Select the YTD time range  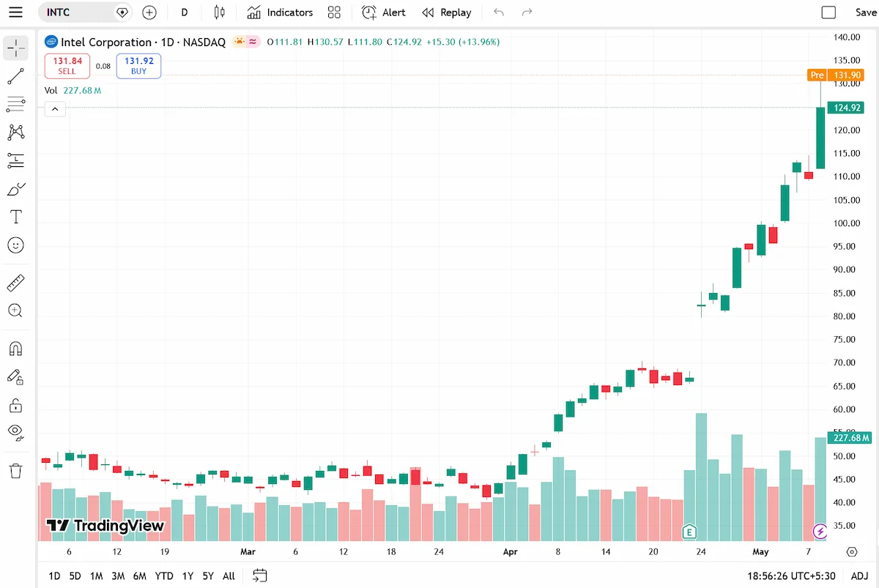164,576
